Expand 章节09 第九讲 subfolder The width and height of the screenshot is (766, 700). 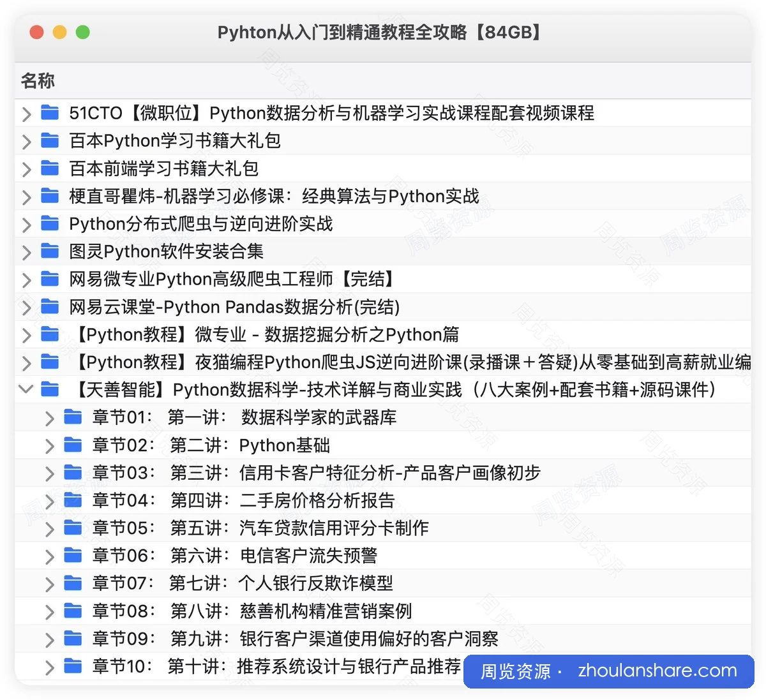(50, 640)
